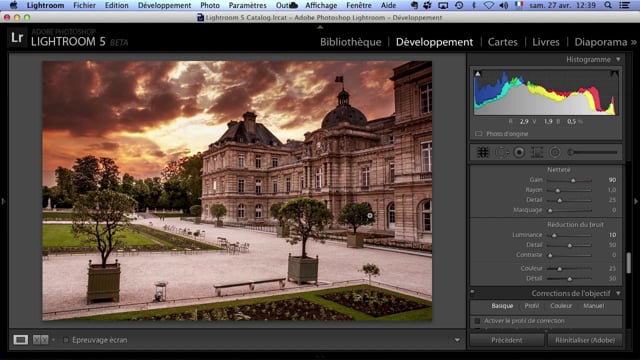Click the Lr logo identity plate
Screen dimensions: 640x360
pyautogui.click(x=17, y=38)
